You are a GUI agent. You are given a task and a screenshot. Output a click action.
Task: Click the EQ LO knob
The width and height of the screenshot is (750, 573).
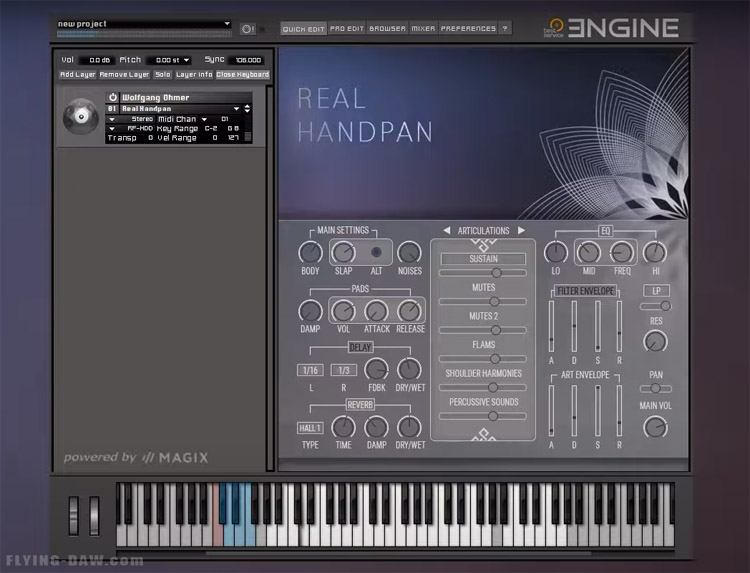pyautogui.click(x=556, y=252)
